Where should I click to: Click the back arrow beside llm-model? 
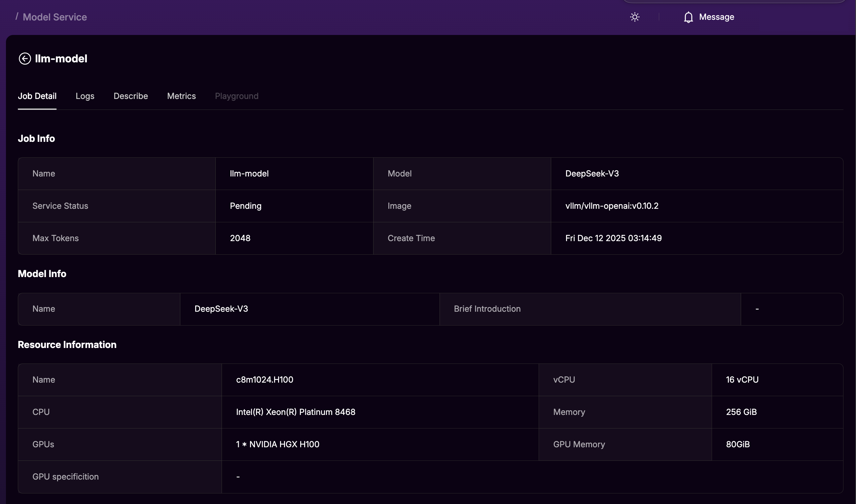click(24, 58)
